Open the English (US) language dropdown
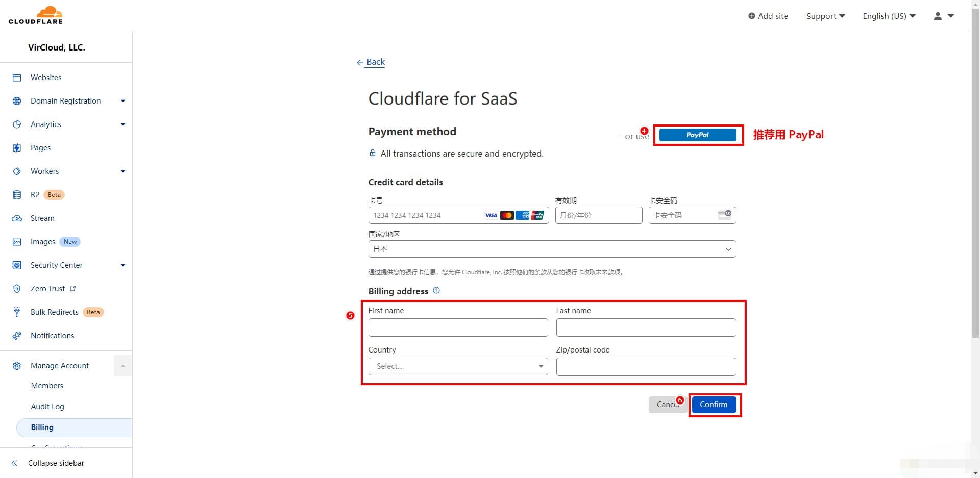This screenshot has width=980, height=478. tap(889, 16)
